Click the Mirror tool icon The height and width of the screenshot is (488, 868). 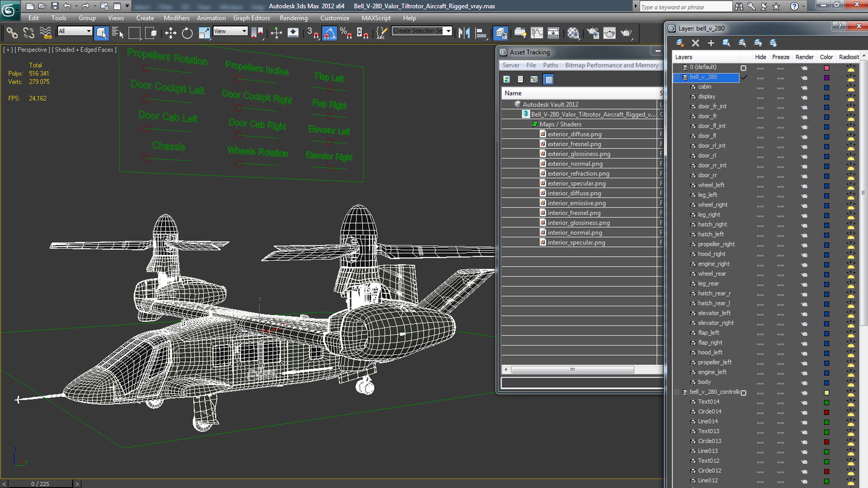click(464, 33)
